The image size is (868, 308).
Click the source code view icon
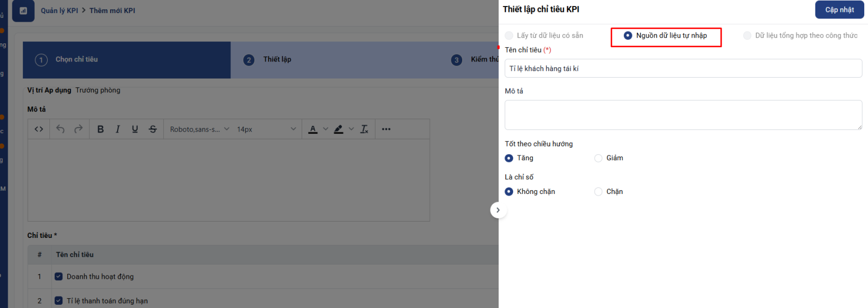click(39, 129)
